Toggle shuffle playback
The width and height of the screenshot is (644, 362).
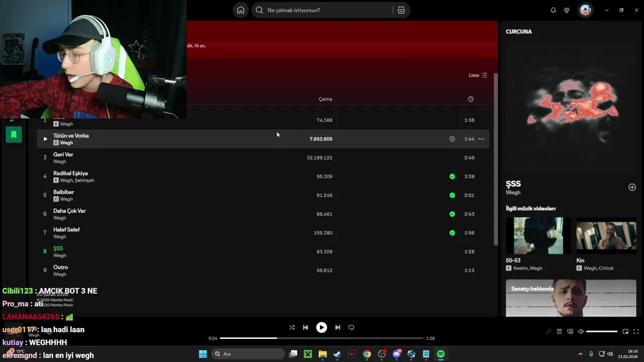[292, 327]
